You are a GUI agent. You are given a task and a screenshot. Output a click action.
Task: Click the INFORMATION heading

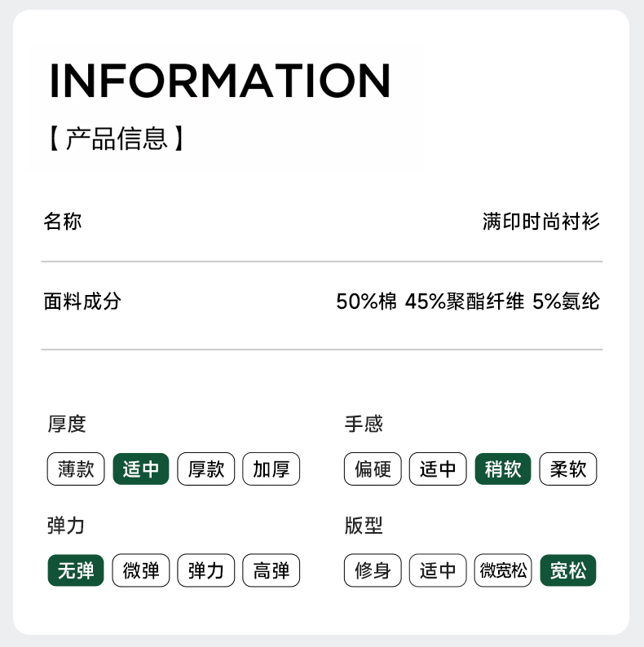pyautogui.click(x=220, y=80)
